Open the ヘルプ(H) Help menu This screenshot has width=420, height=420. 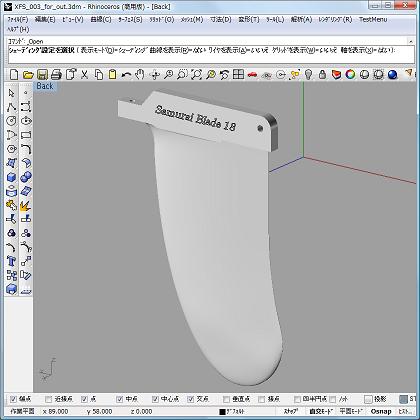(x=18, y=29)
